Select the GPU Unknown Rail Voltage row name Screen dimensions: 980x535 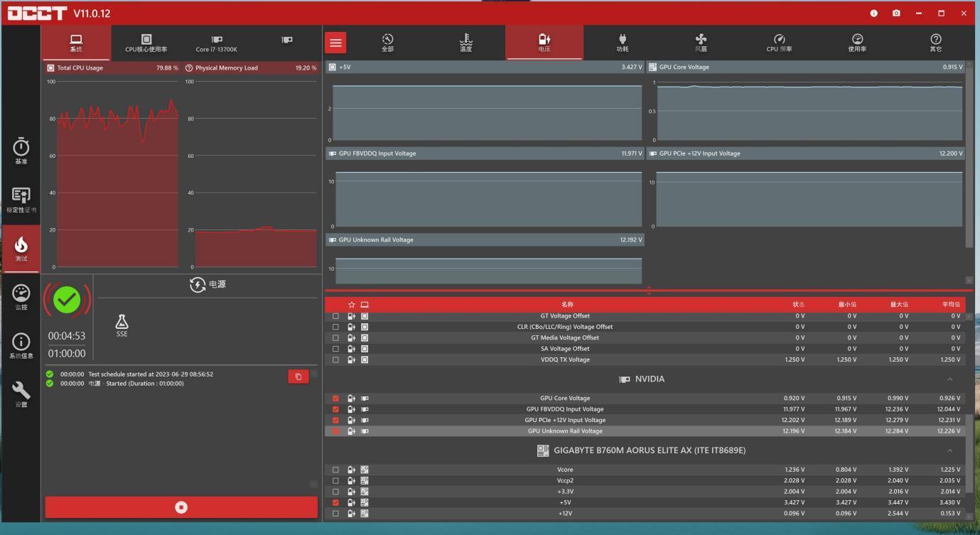tap(565, 431)
